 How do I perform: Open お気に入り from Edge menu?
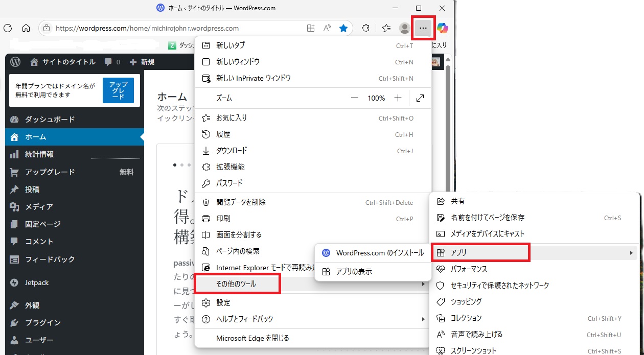coord(313,118)
